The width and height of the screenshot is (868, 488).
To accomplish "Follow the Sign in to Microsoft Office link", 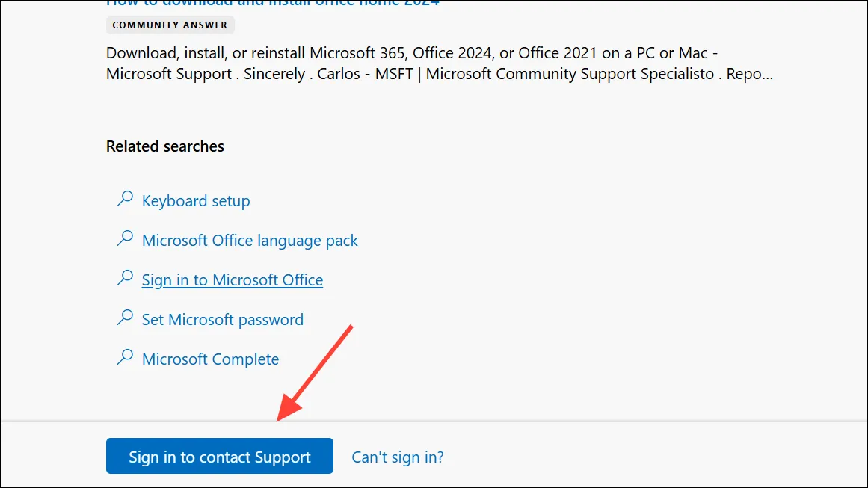I will (x=233, y=280).
